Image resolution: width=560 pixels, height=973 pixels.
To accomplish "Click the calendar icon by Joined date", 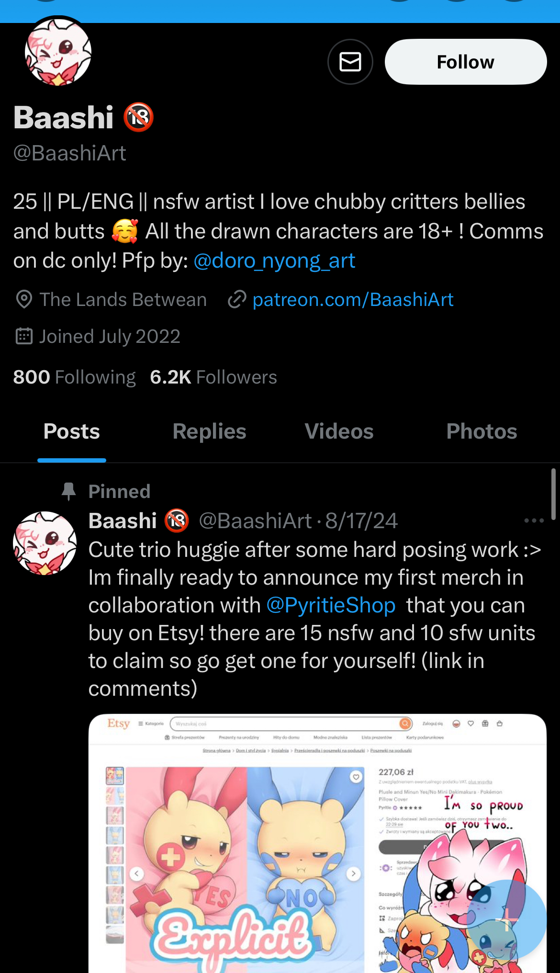I will pos(24,336).
